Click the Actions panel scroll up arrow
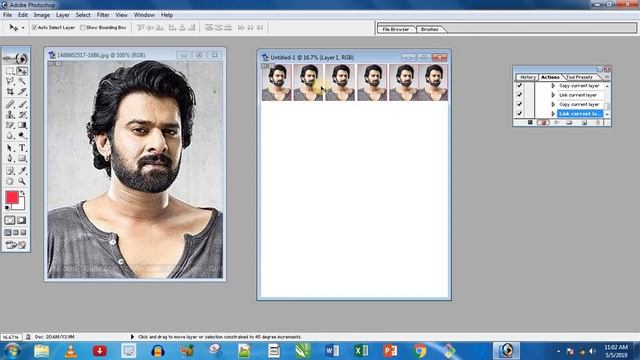640x360 pixels. pos(607,86)
